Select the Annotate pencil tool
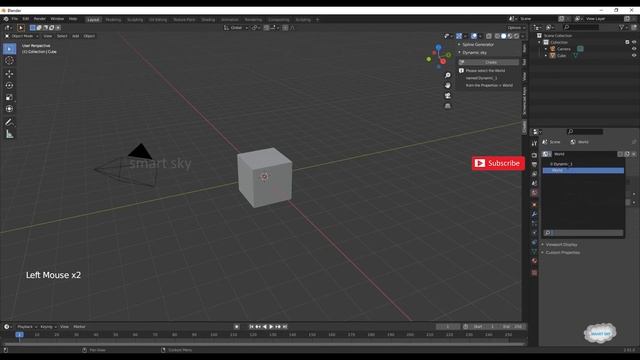 pyautogui.click(x=9, y=122)
